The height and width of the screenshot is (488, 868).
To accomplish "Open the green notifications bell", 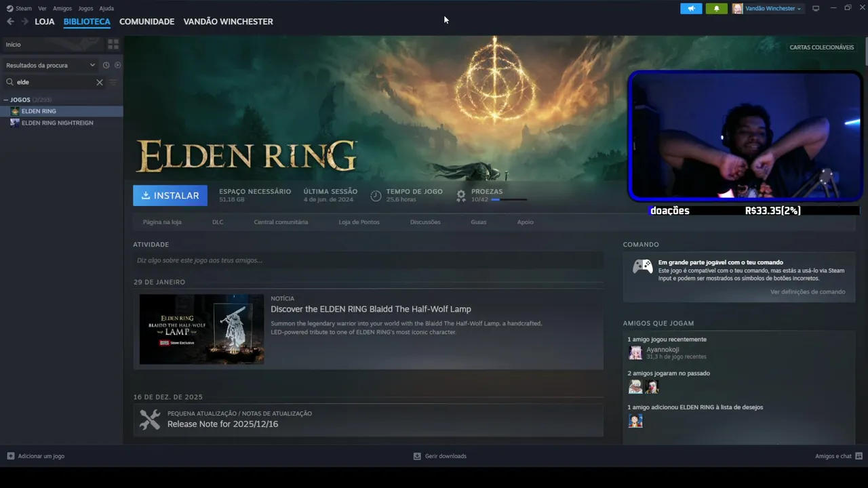I will tap(717, 8).
